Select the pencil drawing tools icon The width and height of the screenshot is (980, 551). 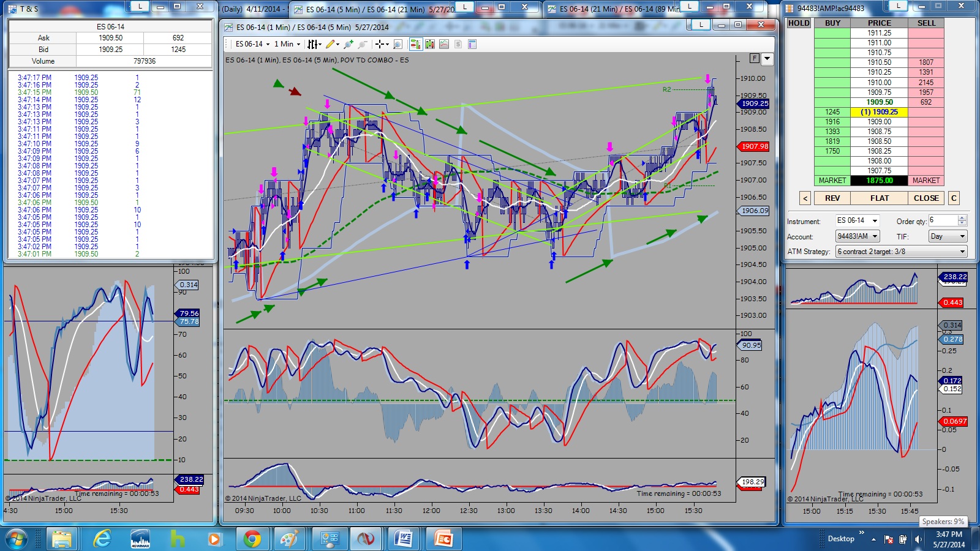click(332, 44)
